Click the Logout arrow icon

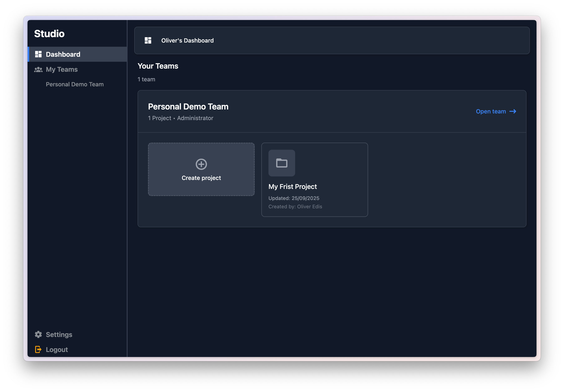39,349
